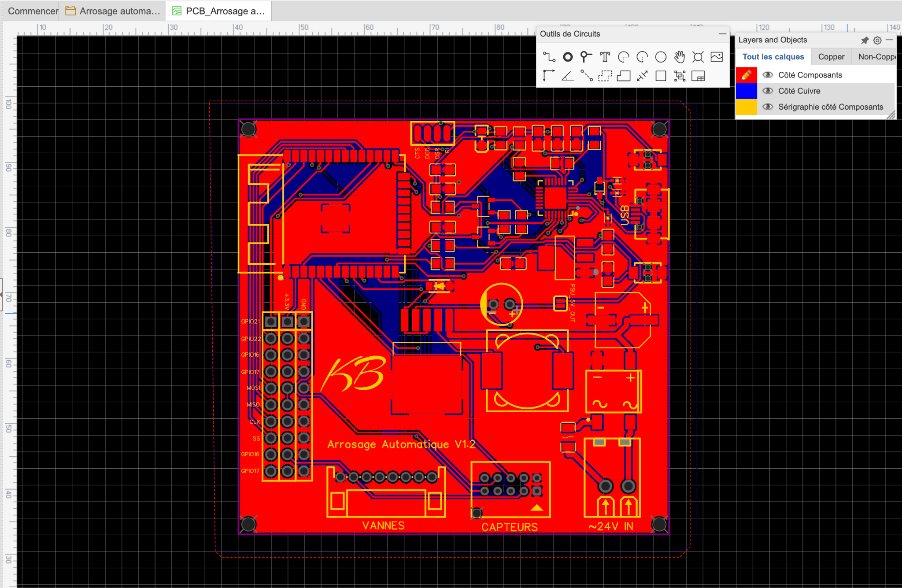902x588 pixels.
Task: Activate the hand Move tool
Action: [680, 57]
